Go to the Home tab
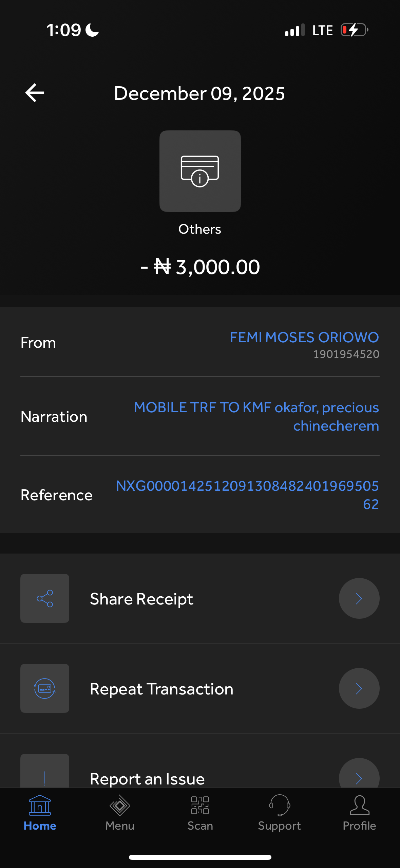This screenshot has height=868, width=400. (x=40, y=813)
